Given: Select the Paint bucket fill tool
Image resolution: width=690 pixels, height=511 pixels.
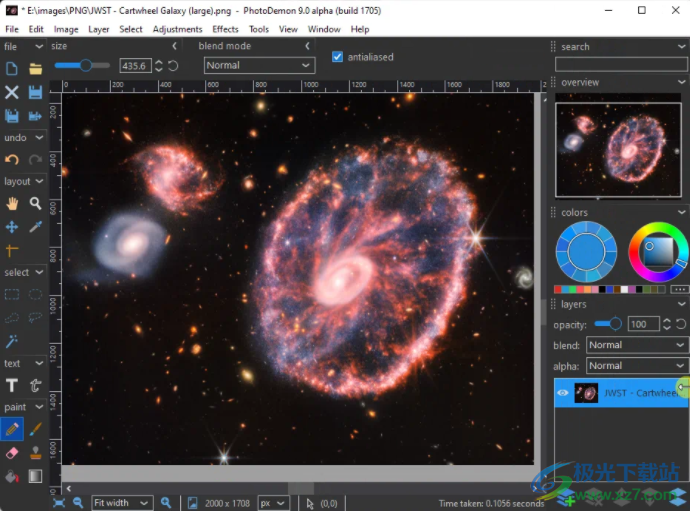Looking at the screenshot, I should tap(12, 476).
